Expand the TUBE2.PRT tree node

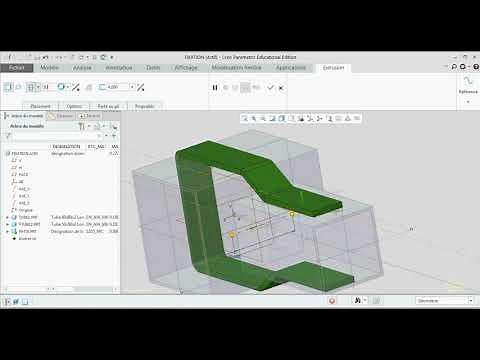pos(8,224)
